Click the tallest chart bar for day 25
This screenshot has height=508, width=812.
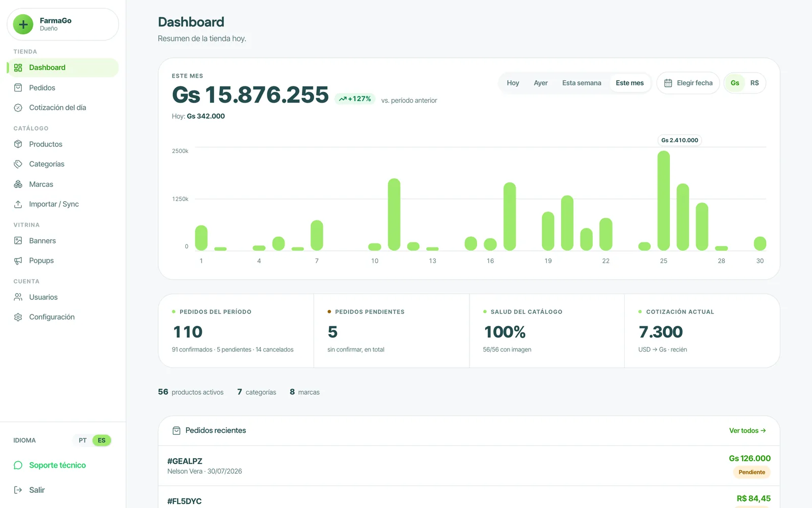663,201
